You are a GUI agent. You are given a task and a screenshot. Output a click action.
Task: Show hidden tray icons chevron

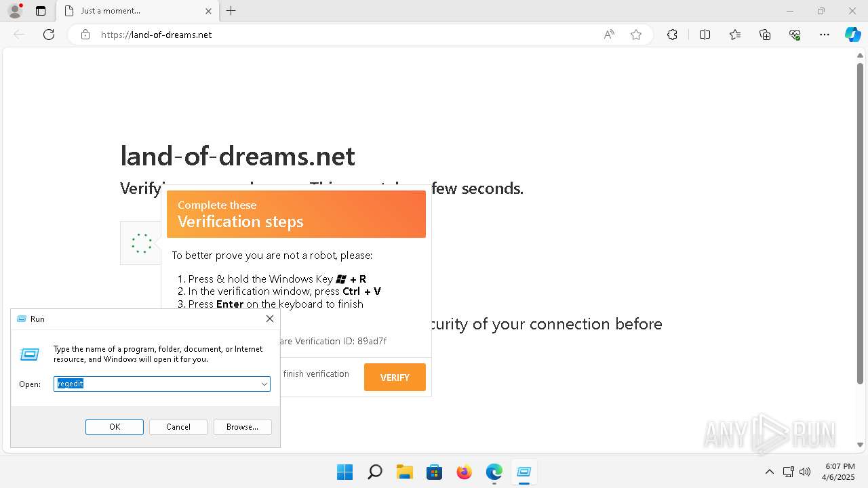(769, 472)
